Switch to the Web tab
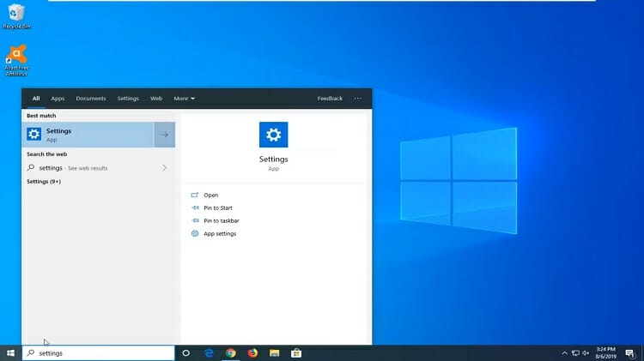The image size is (644, 361). tap(156, 99)
